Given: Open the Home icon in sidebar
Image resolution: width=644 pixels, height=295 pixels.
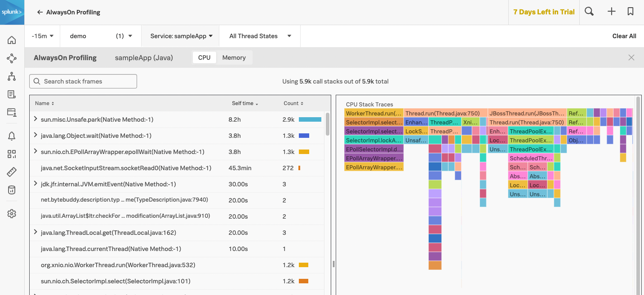Looking at the screenshot, I should click(12, 40).
